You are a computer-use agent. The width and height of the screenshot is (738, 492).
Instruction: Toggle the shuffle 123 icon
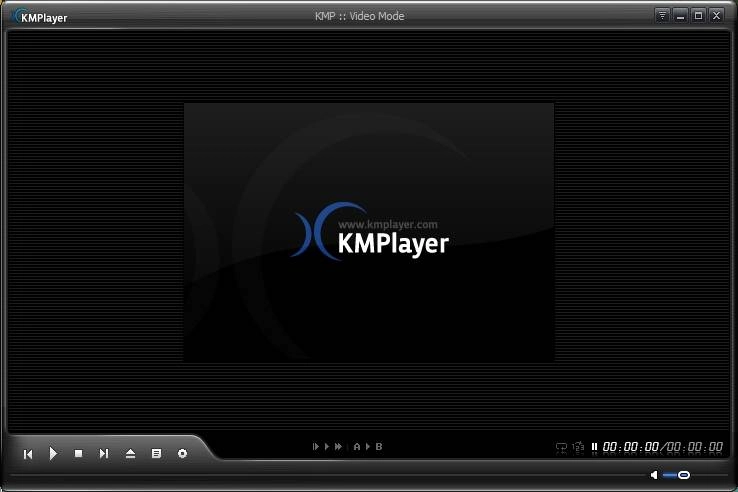(578, 447)
